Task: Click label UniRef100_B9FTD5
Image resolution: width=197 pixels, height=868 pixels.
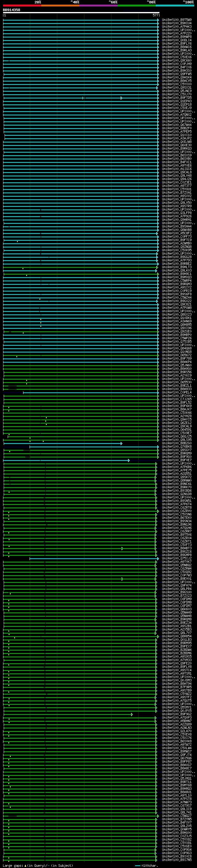Action: tap(177, 98)
